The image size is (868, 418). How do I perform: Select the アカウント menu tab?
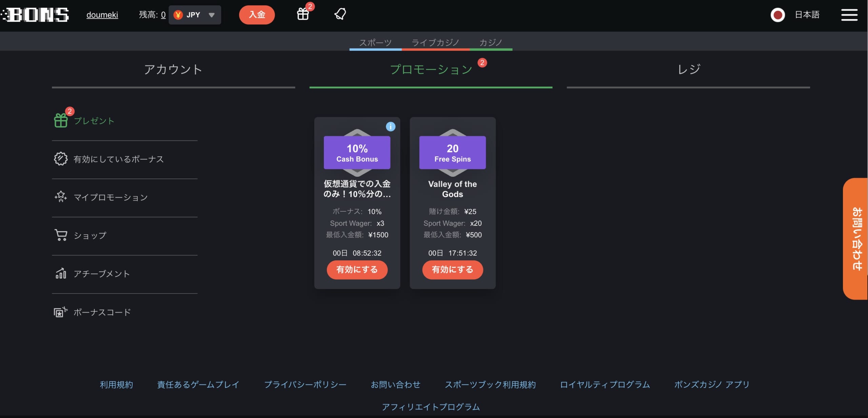(173, 69)
